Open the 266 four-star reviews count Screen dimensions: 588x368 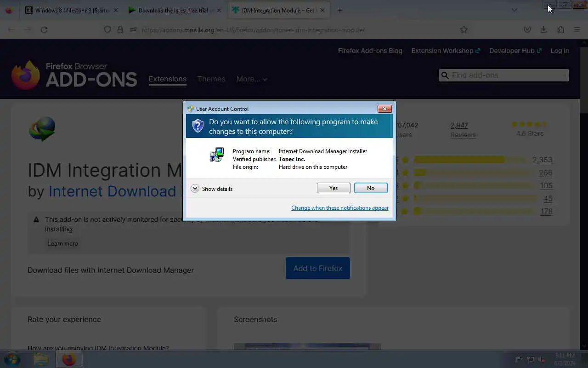546,172
